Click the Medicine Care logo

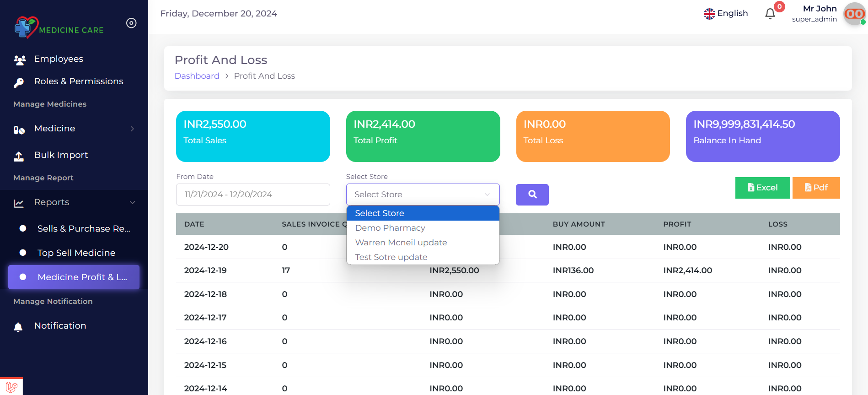(59, 27)
